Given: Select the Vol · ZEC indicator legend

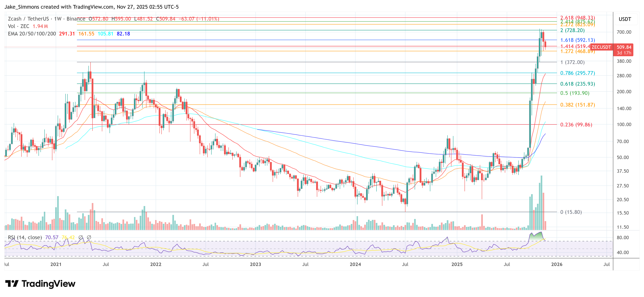Looking at the screenshot, I should tap(18, 26).
